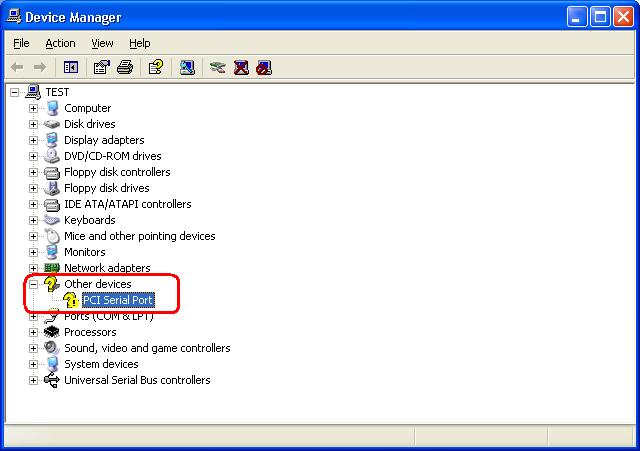
Task: Open the Help menu
Action: [140, 43]
